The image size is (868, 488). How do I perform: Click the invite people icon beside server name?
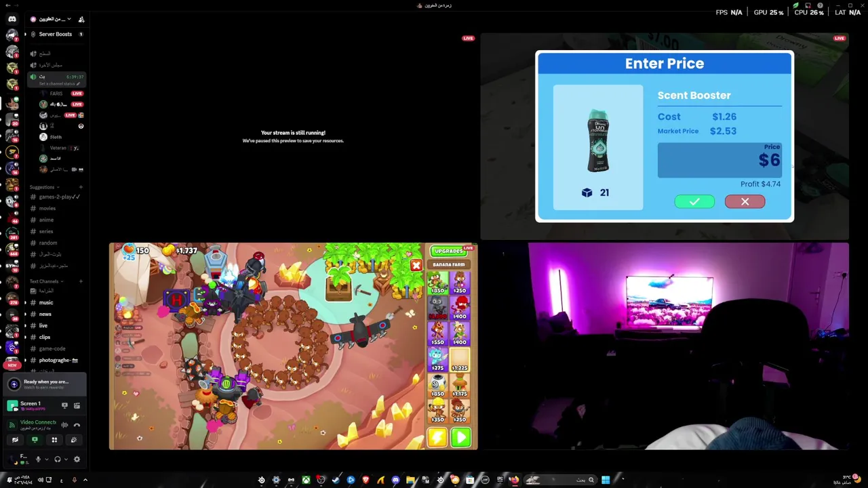(x=81, y=19)
